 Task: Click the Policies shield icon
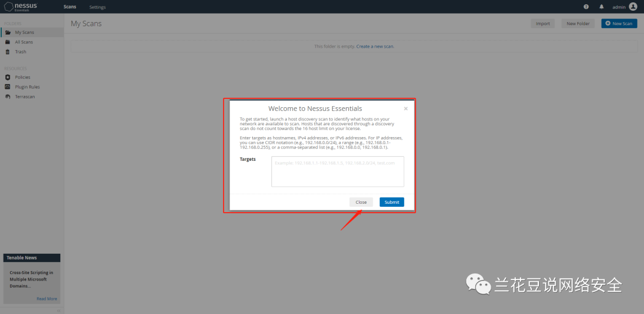click(7, 77)
